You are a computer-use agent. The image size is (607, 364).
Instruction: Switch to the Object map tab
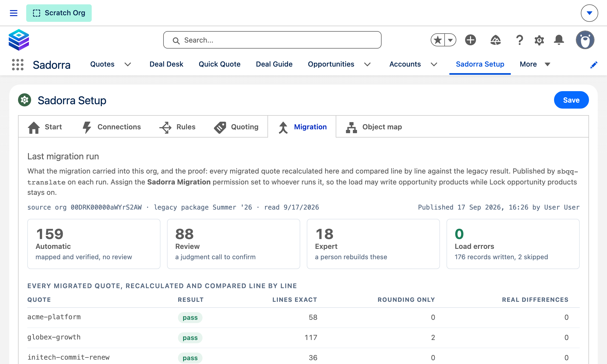pyautogui.click(x=374, y=127)
